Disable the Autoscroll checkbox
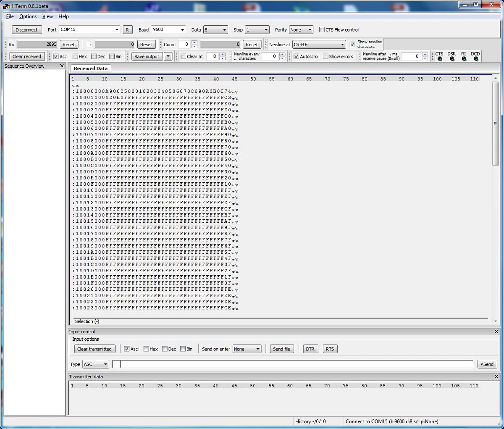The image size is (504, 429). coord(297,56)
